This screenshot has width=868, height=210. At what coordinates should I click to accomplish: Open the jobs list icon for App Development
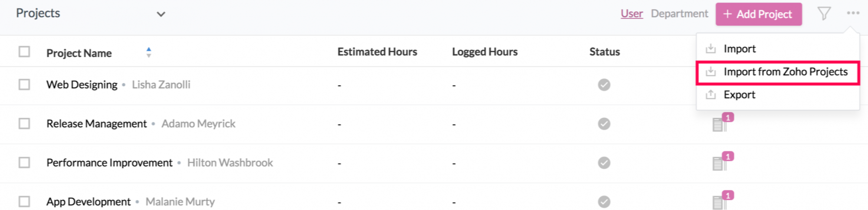point(719,202)
